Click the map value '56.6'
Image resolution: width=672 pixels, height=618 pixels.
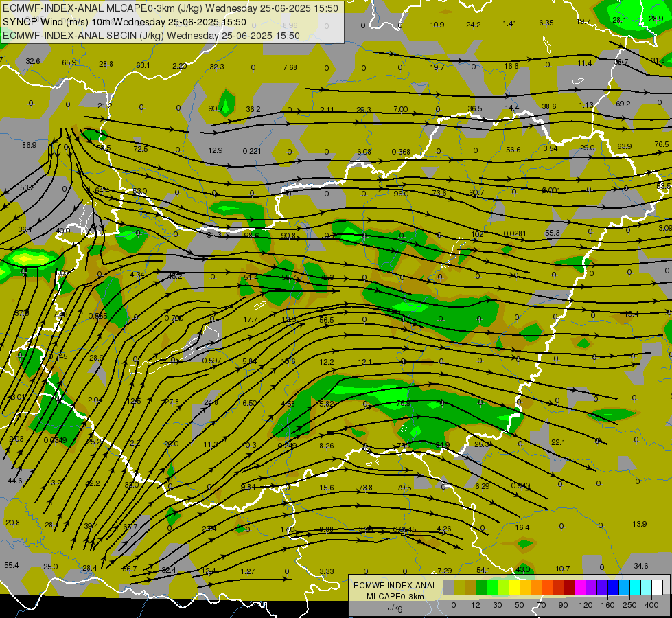[x=513, y=150]
